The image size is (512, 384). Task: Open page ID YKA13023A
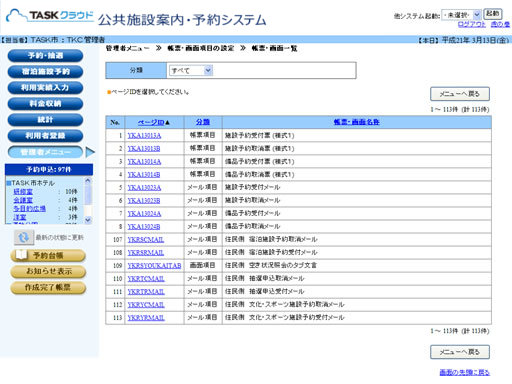[x=144, y=188]
